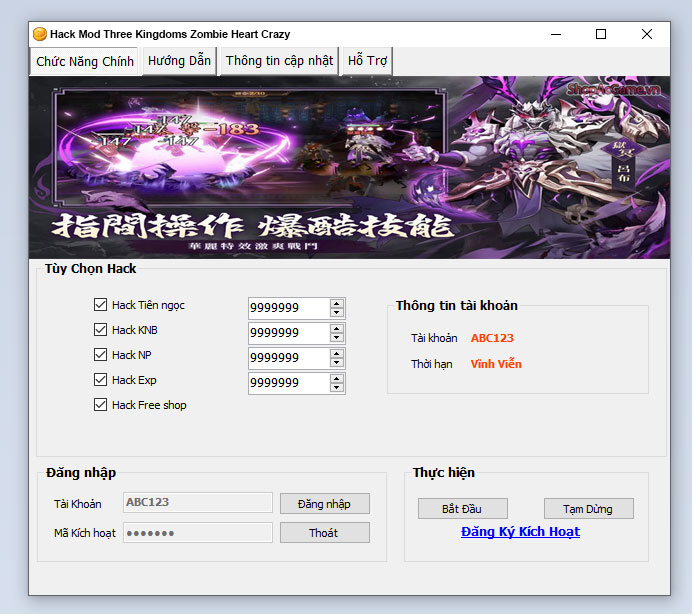
Task: Increase the Hack Tiên ngọc value with up arrow
Action: [337, 303]
